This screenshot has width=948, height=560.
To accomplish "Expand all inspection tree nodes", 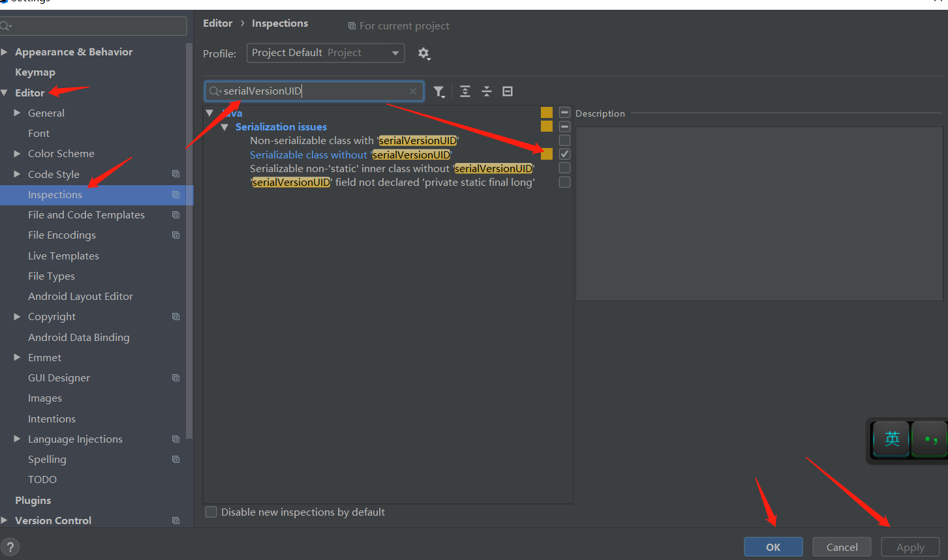I will tap(465, 91).
